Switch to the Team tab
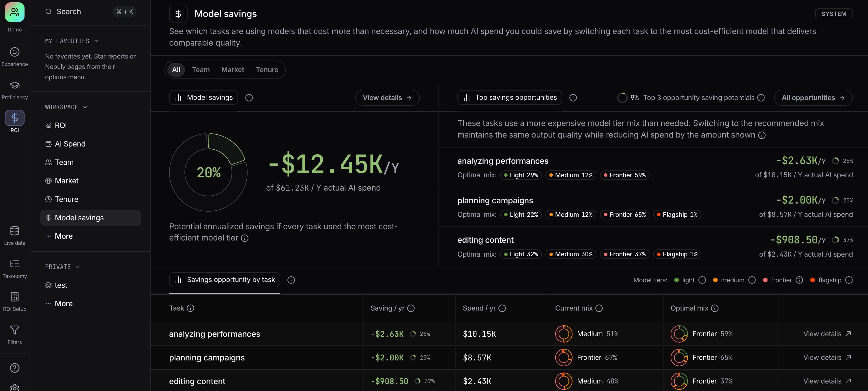Viewport: 868px width, 391px height. 201,70
